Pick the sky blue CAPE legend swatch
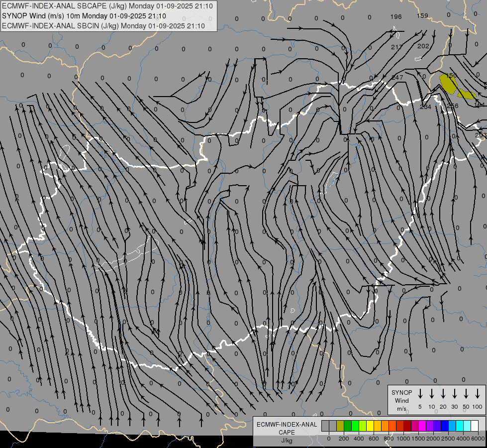Screen dimensions: 487x448 (x=452, y=426)
